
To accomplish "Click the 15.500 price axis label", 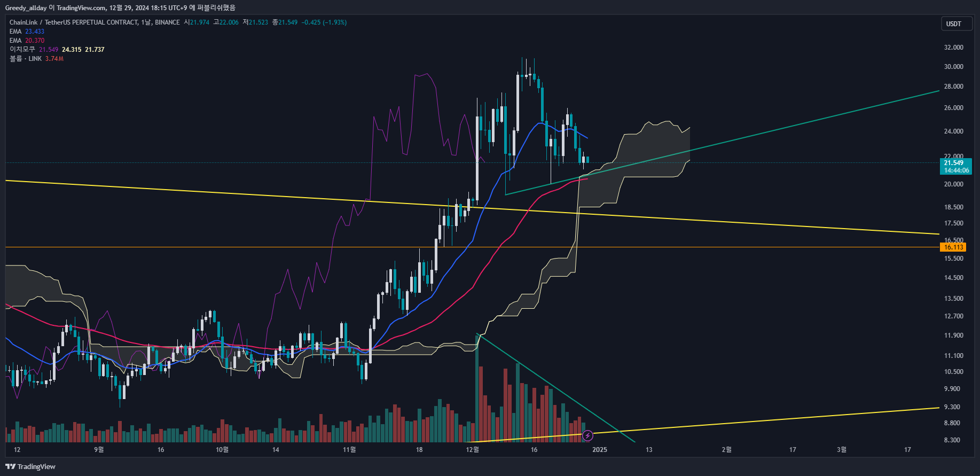I will [x=954, y=259].
